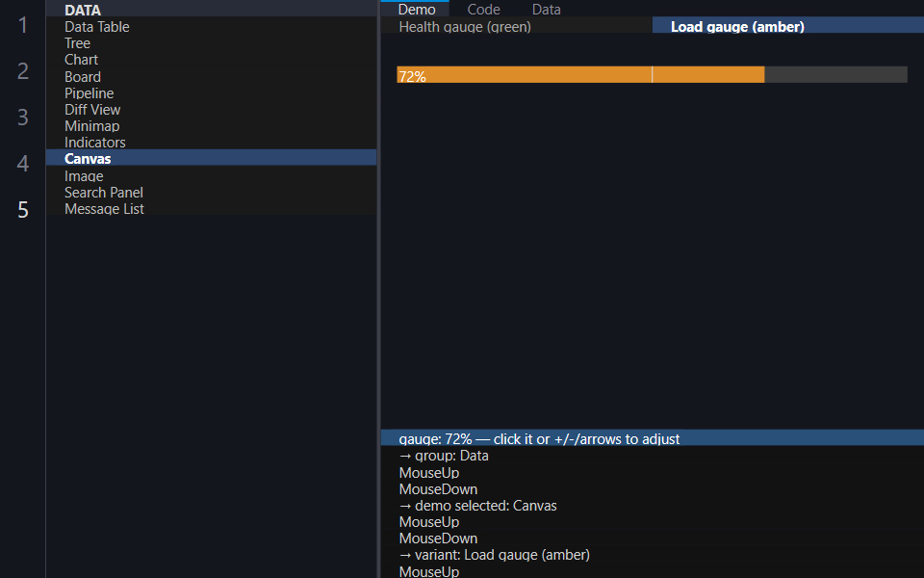
Task: Select the Pipeline demo
Action: pyautogui.click(x=211, y=93)
